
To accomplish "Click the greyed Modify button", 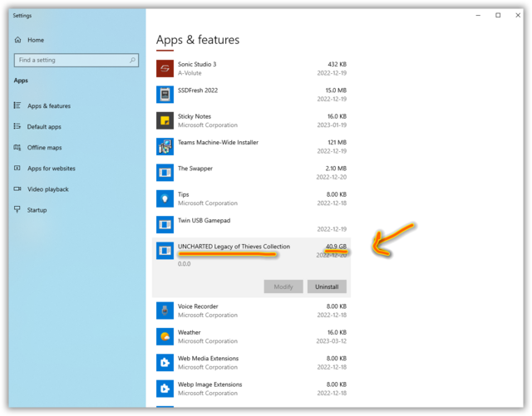I will tap(283, 286).
